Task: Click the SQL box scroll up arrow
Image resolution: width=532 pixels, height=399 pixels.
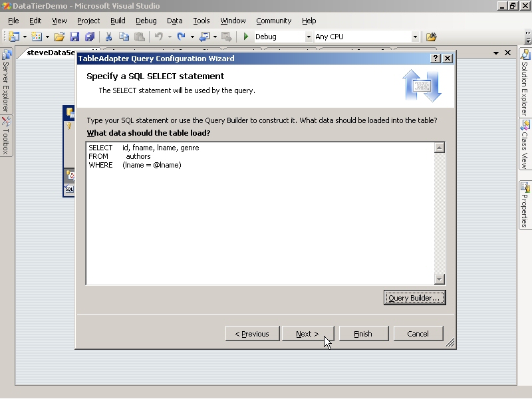Action: click(x=440, y=148)
